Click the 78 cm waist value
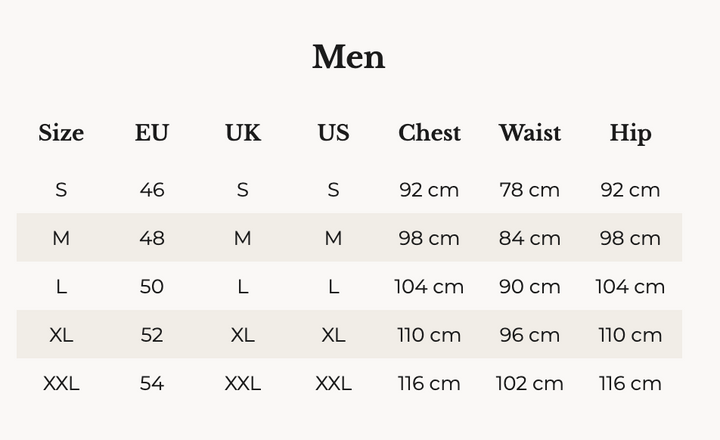This screenshot has height=440, width=720. [529, 190]
